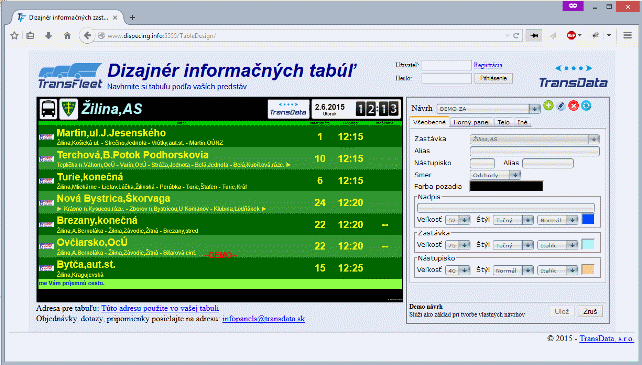Viewport: 642px width, 365px height.
Task: Switch to the Telo tab
Action: (503, 122)
